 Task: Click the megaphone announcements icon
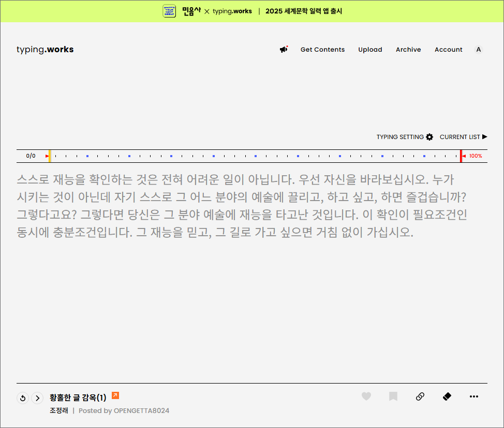point(284,50)
